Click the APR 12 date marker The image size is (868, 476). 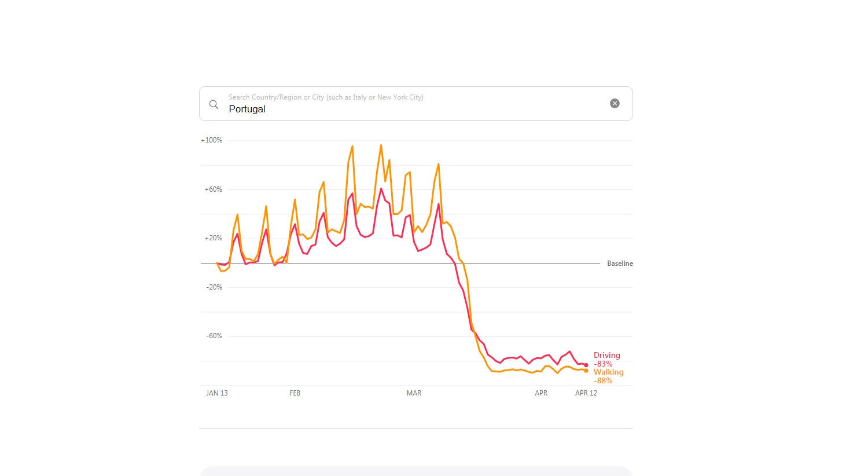[586, 393]
